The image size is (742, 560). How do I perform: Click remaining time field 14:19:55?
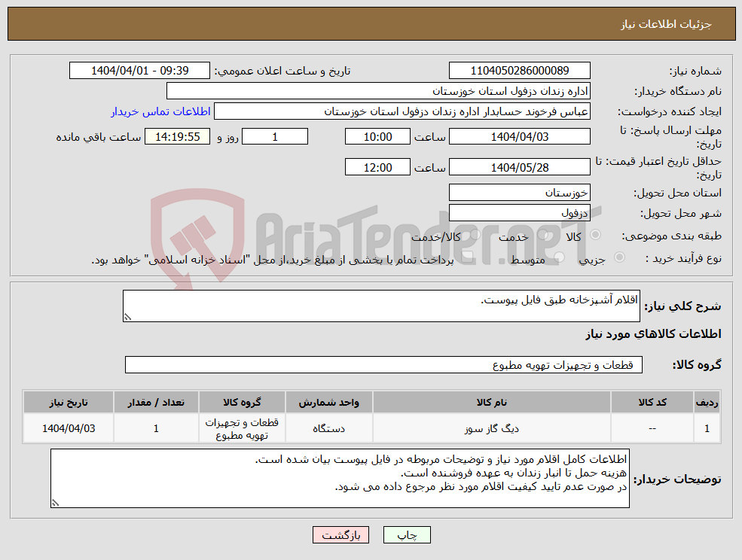pos(178,137)
